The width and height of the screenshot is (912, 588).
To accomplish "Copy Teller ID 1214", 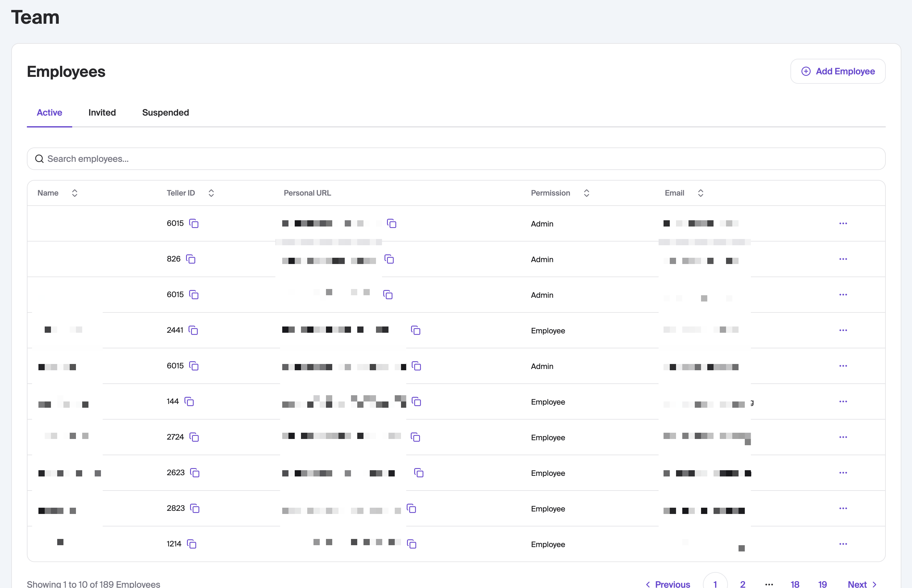I will click(x=191, y=544).
